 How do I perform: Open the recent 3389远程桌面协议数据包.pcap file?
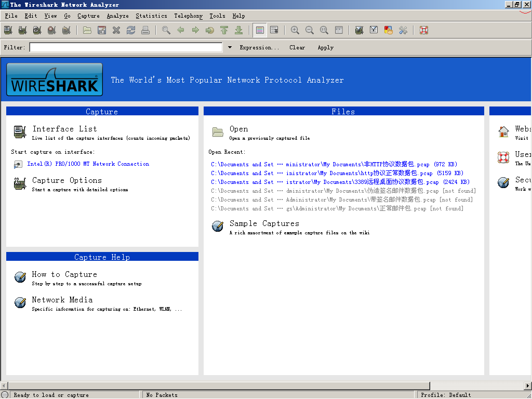340,182
